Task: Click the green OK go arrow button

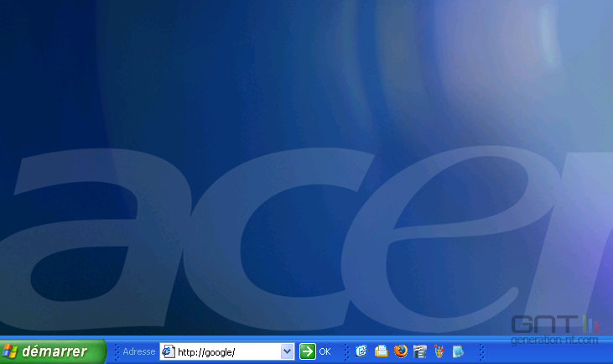Action: tap(308, 351)
